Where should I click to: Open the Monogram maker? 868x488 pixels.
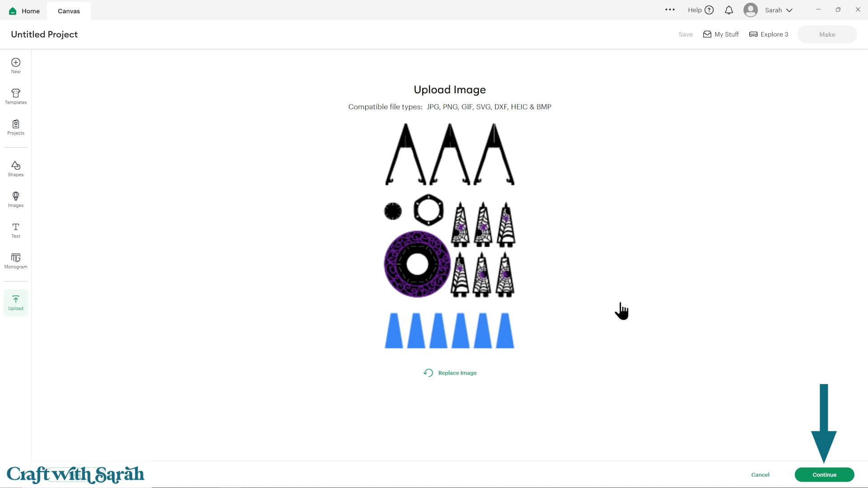coord(15,261)
